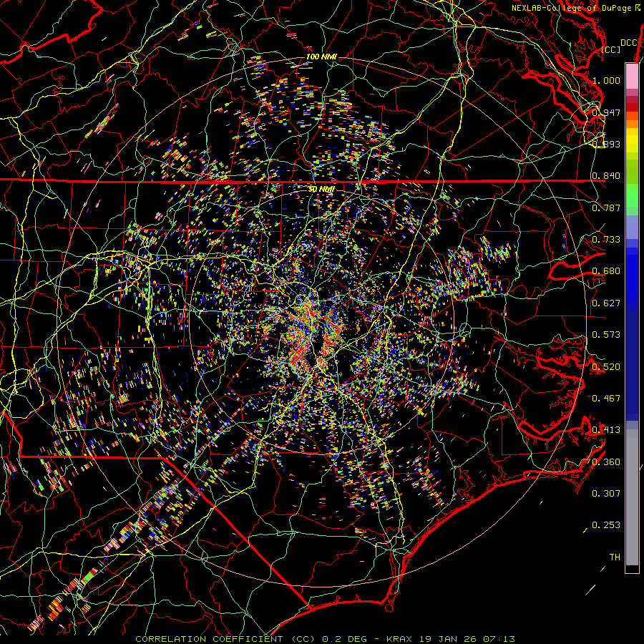Click the TH threshold label
The image size is (644, 644).
click(615, 557)
